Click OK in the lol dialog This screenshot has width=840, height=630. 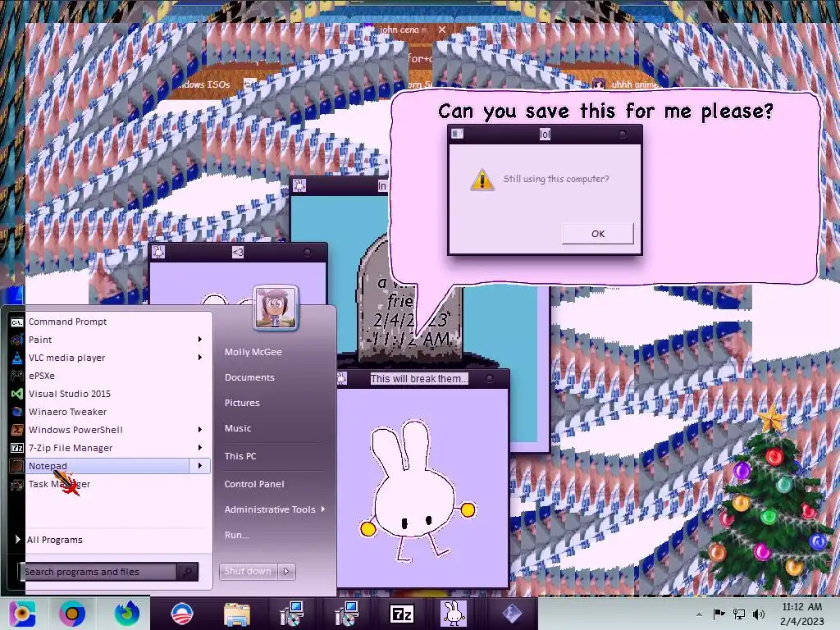tap(598, 234)
